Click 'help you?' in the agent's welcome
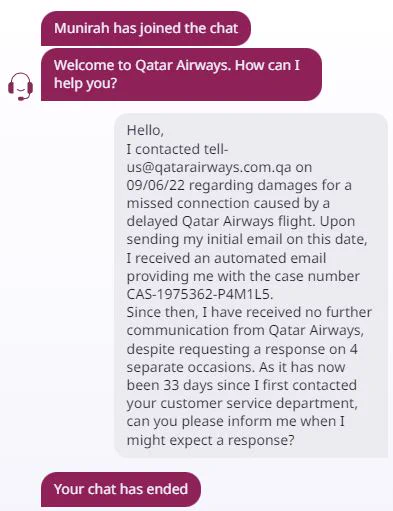 85,83
